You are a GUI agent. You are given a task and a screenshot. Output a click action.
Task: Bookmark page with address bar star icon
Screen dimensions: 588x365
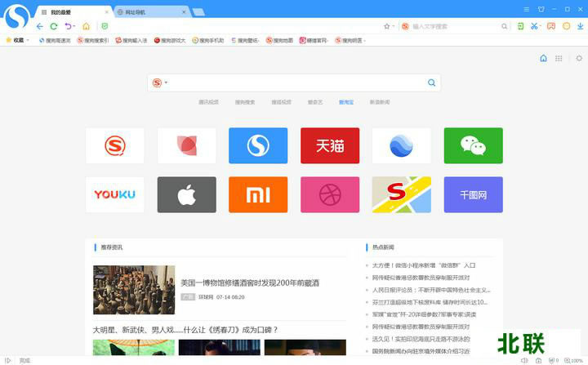coord(386,26)
